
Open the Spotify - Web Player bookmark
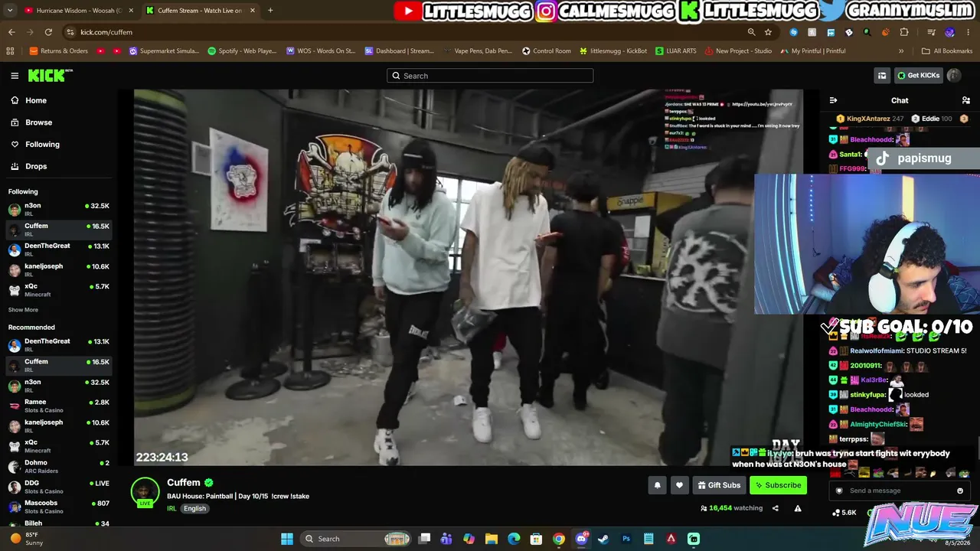[x=242, y=51]
